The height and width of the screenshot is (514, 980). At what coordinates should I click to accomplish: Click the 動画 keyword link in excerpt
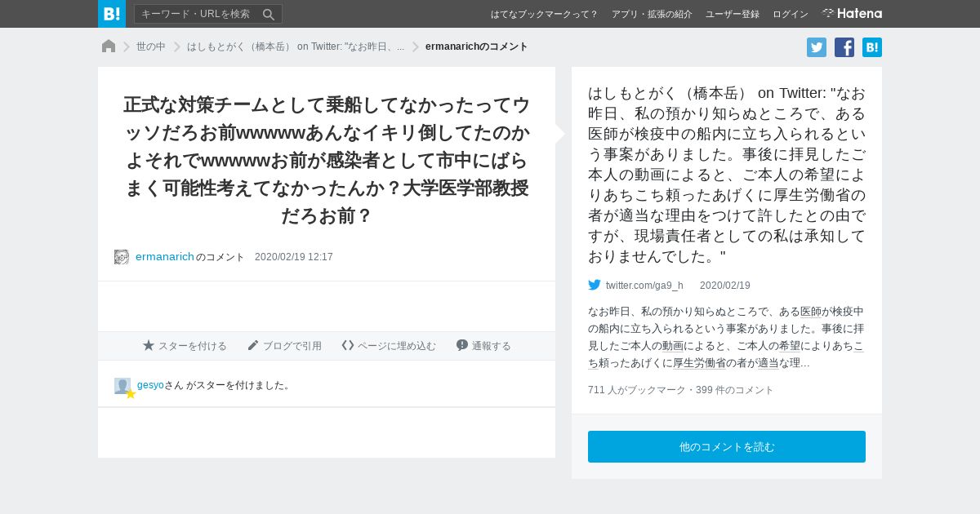click(673, 345)
